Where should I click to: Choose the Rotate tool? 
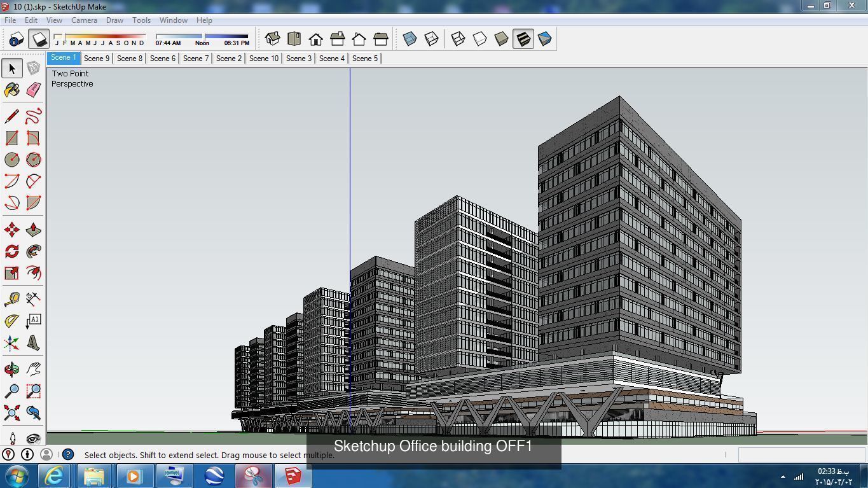(x=11, y=251)
